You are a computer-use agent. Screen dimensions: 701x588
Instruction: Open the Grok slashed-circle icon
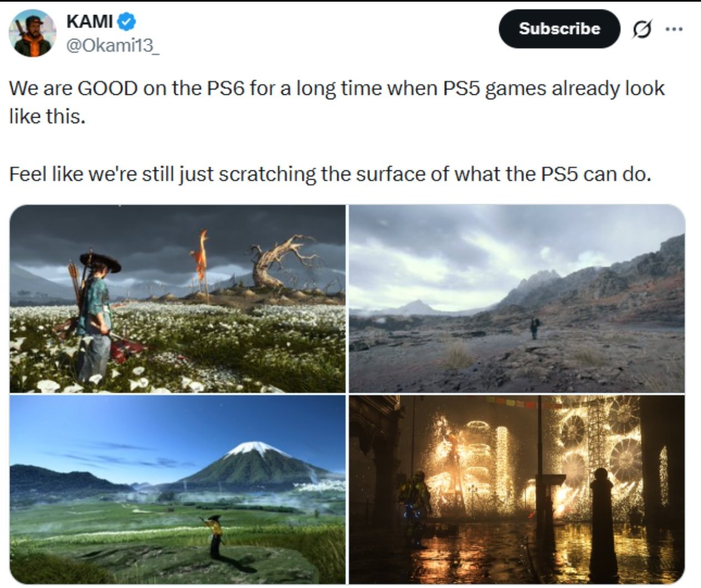(642, 29)
